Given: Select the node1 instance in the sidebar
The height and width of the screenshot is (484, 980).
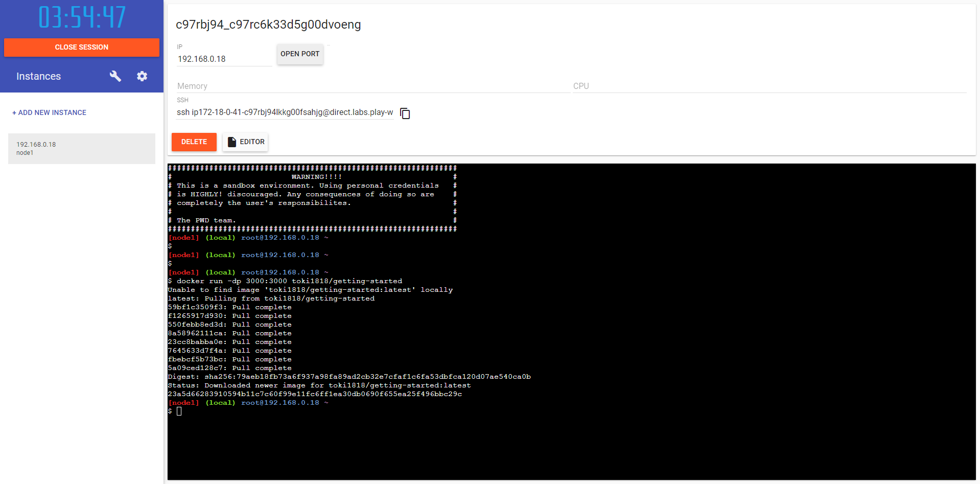Looking at the screenshot, I should pos(82,149).
